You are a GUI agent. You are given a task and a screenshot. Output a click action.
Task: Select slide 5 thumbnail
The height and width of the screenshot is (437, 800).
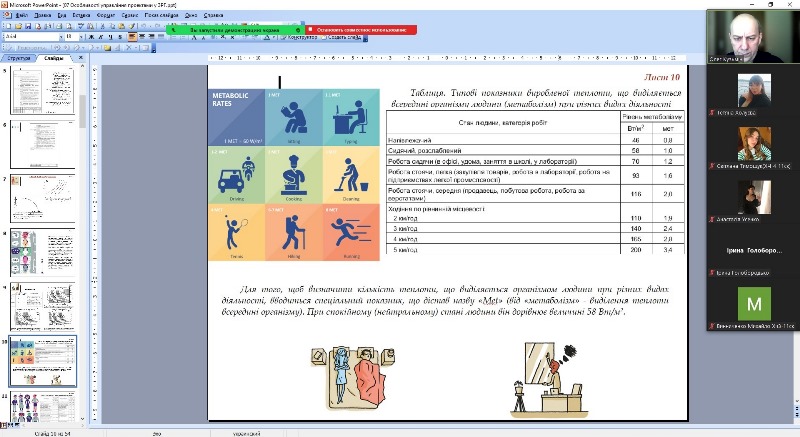43,91
